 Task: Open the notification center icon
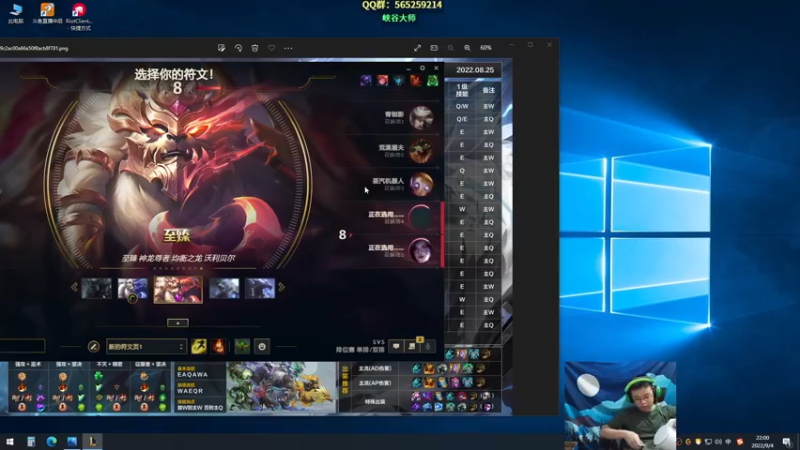[x=787, y=442]
